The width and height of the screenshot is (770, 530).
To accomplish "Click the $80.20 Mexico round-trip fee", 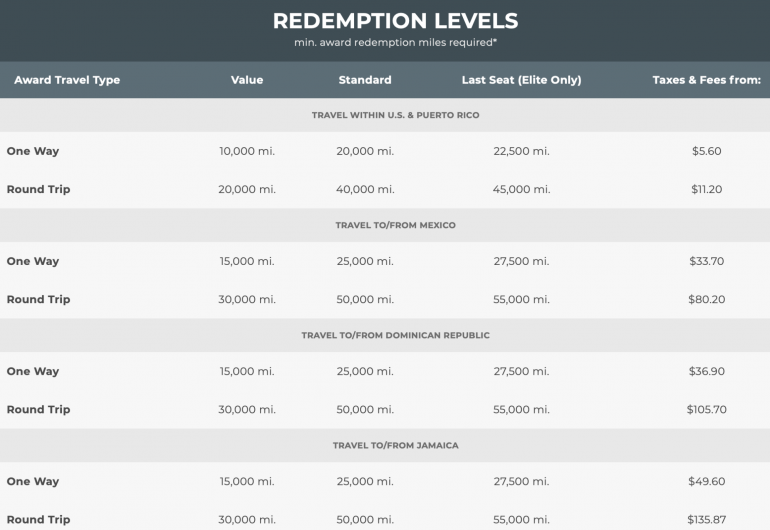I will click(706, 299).
